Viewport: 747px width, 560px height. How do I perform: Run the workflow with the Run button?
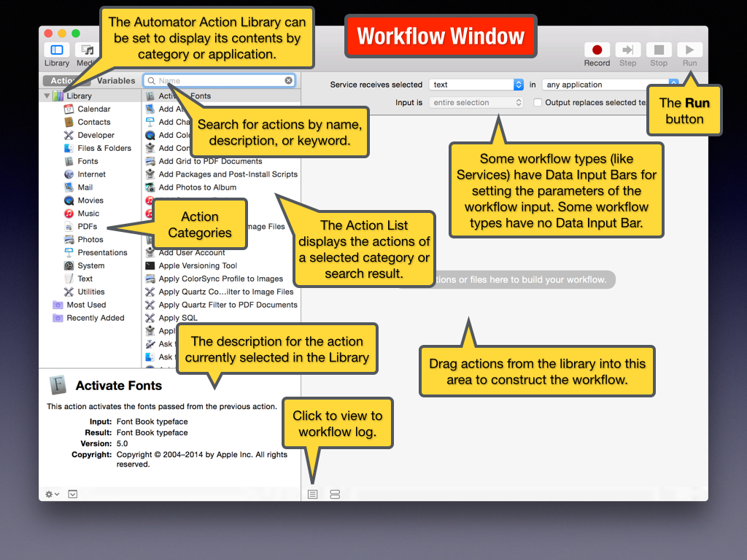689,50
